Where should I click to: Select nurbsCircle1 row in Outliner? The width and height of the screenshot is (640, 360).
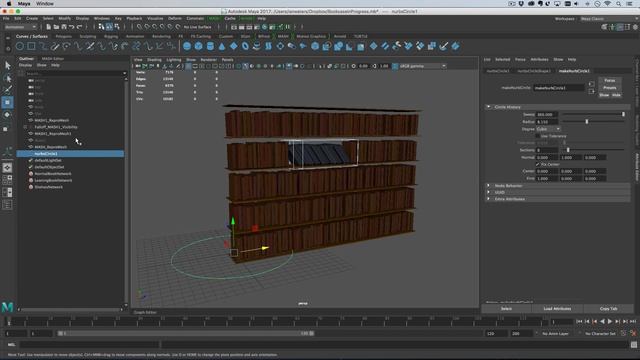coord(70,153)
